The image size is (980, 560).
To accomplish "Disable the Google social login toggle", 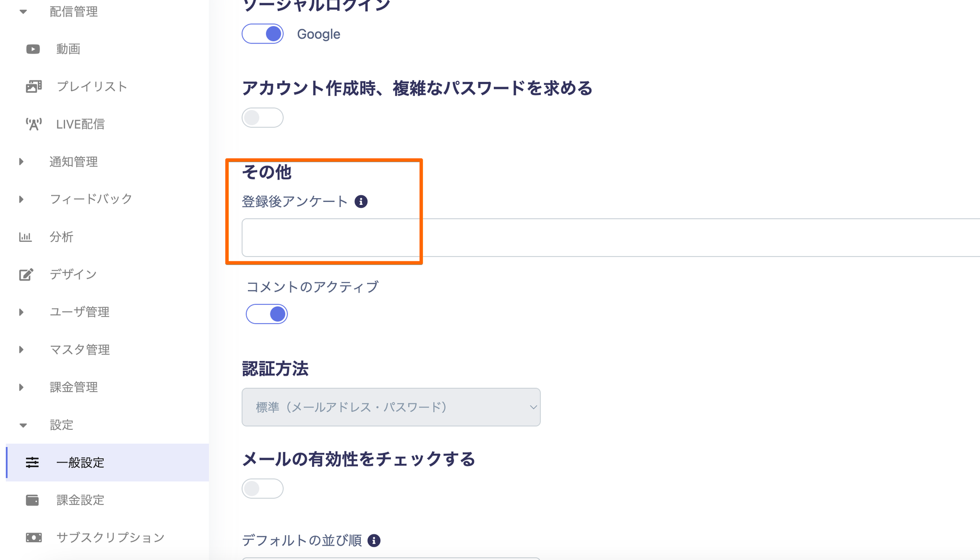I will [263, 34].
